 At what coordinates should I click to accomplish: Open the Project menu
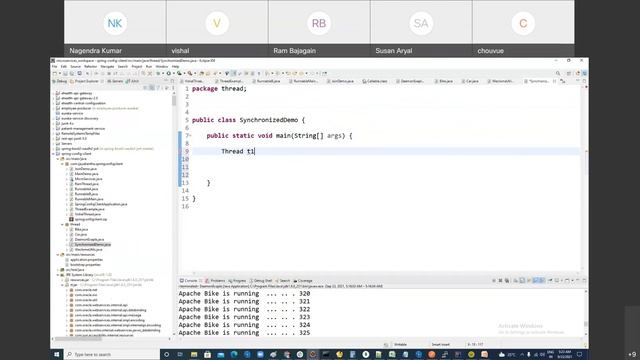point(137,67)
